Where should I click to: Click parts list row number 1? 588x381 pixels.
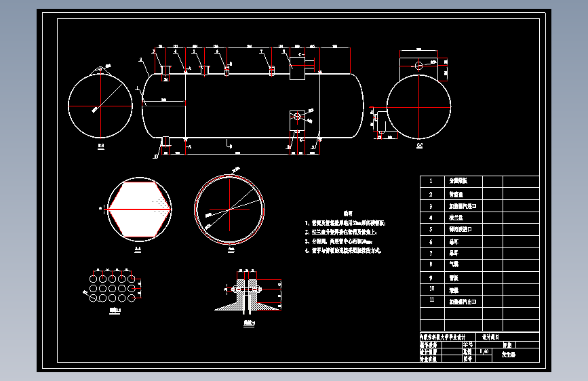pos(431,181)
